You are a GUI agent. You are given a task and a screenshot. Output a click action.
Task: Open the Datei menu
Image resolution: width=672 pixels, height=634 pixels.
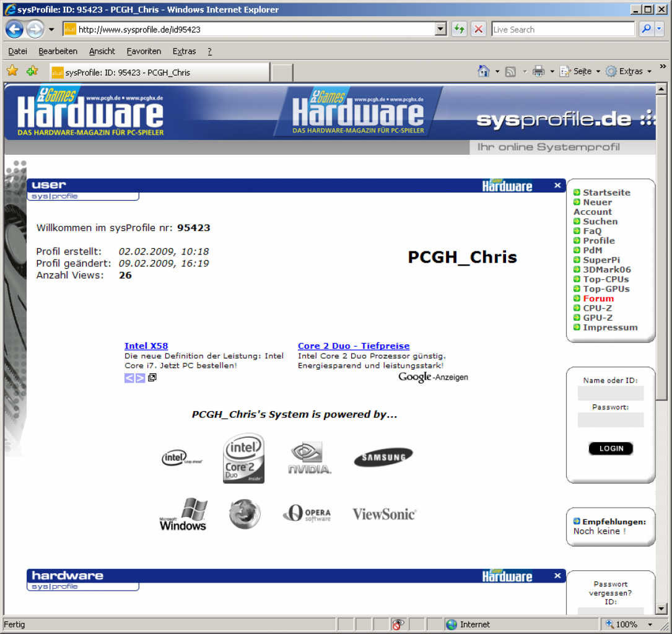pos(17,51)
